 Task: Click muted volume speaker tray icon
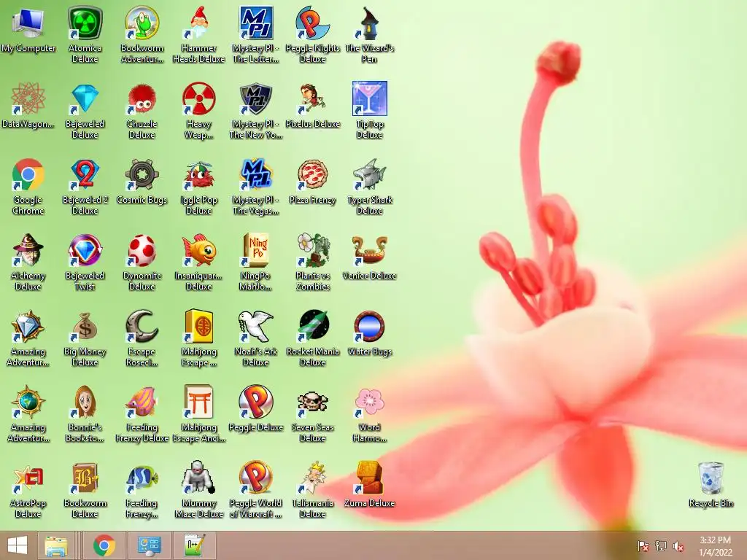(678, 545)
